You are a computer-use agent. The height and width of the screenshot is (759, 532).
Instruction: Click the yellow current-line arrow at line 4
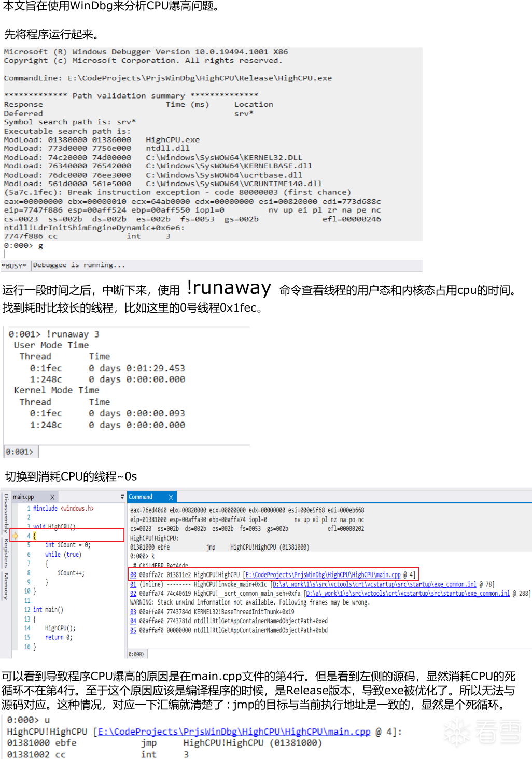15,536
